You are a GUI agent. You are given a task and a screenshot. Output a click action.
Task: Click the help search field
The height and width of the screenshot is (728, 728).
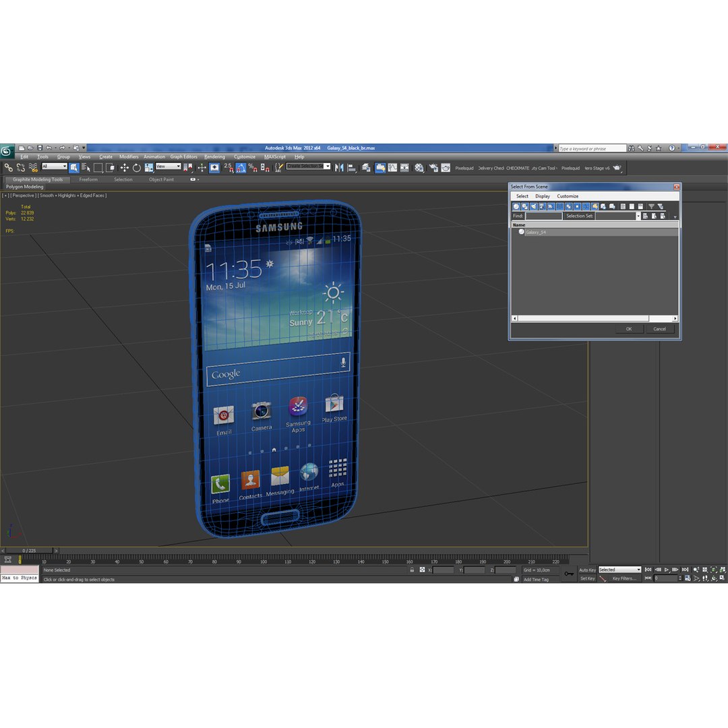[x=592, y=148]
